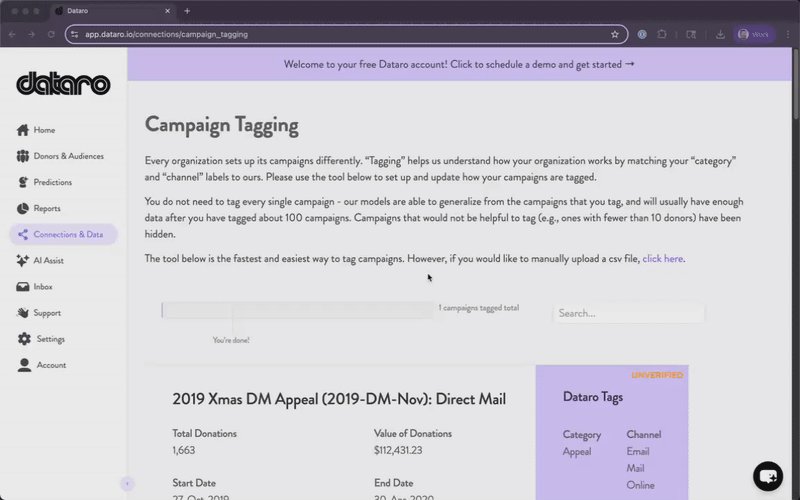Click the campaign Search field
This screenshot has height=500, width=800.
629,313
